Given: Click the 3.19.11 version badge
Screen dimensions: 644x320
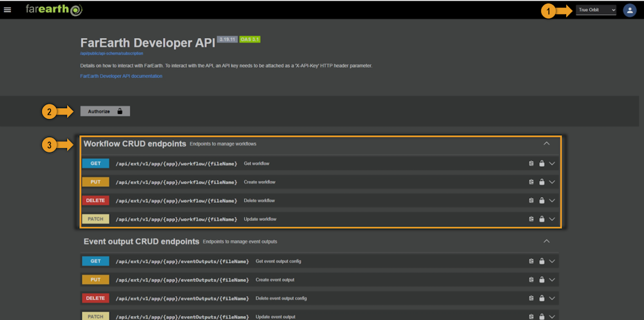Looking at the screenshot, I should pyautogui.click(x=227, y=39).
